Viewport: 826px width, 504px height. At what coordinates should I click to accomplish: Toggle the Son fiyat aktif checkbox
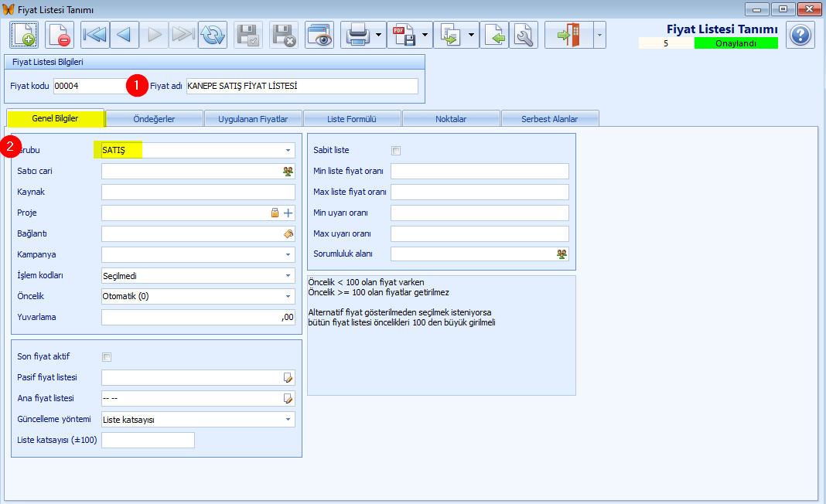107,357
